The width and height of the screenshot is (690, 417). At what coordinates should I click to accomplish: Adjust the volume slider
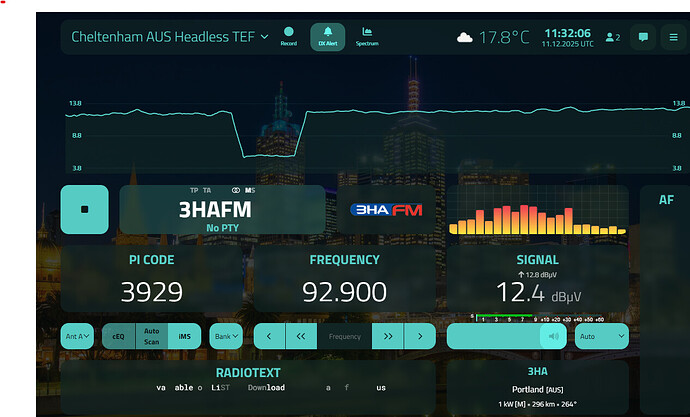point(506,337)
